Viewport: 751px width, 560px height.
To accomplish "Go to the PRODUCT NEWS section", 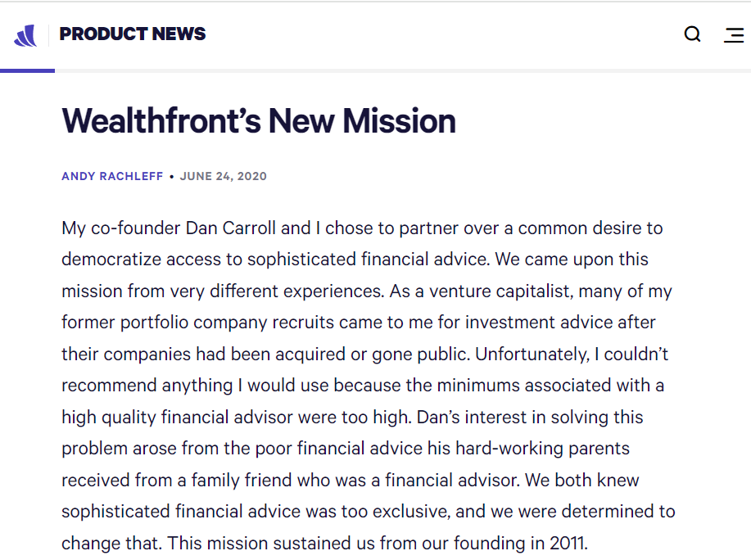I will coord(132,34).
